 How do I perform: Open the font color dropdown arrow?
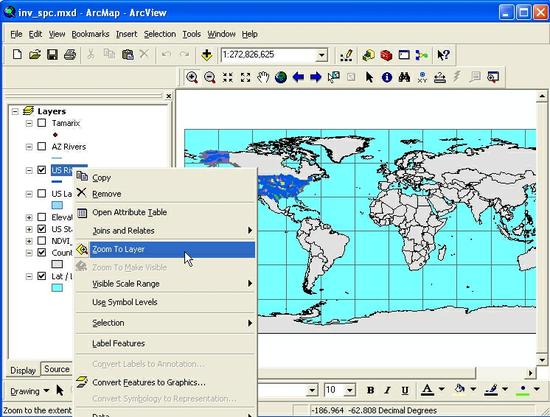(442, 389)
